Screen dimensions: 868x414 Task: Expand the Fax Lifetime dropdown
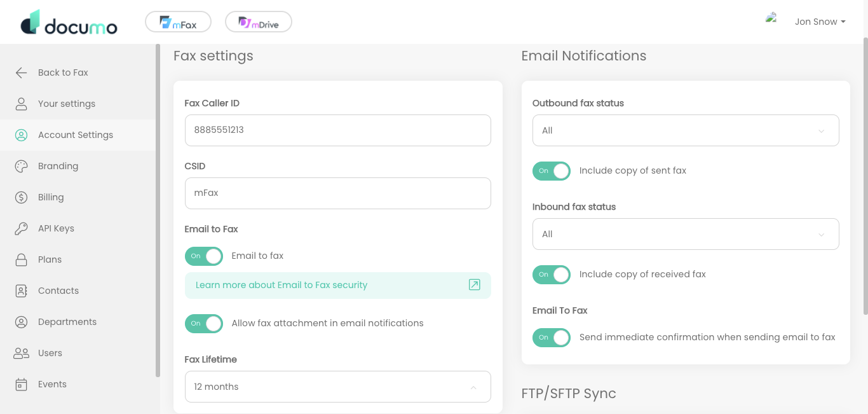[337, 387]
